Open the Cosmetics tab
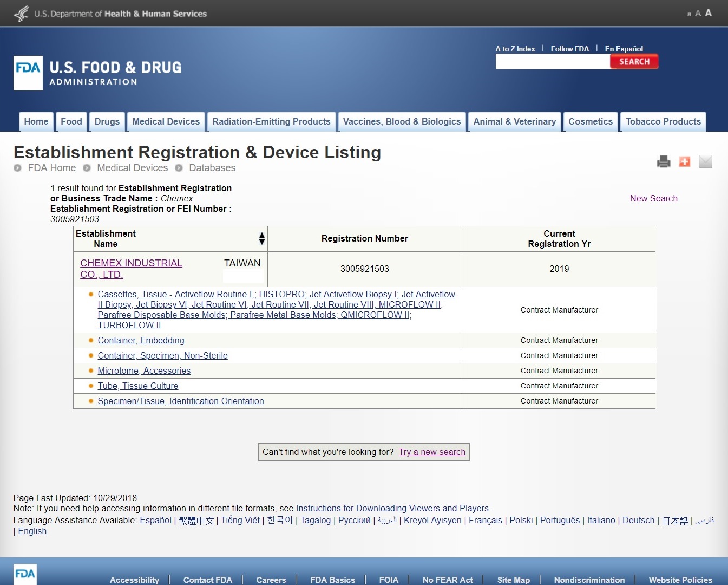The width and height of the screenshot is (728, 585). (591, 122)
